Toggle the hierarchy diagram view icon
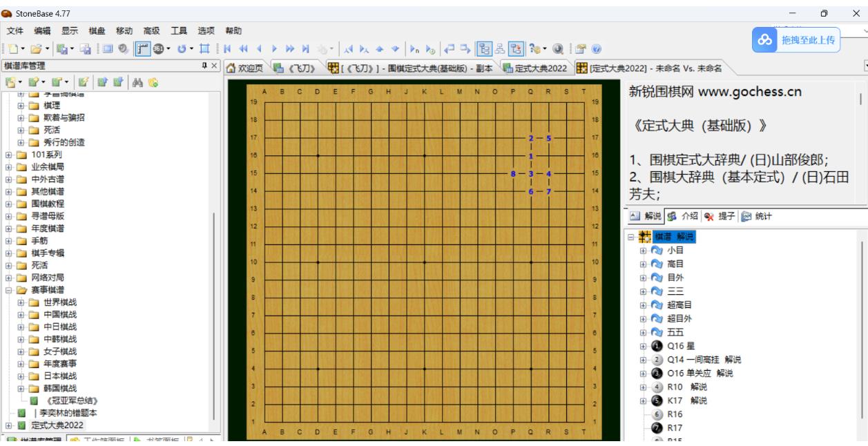The height and width of the screenshot is (446, 868). 499,49
